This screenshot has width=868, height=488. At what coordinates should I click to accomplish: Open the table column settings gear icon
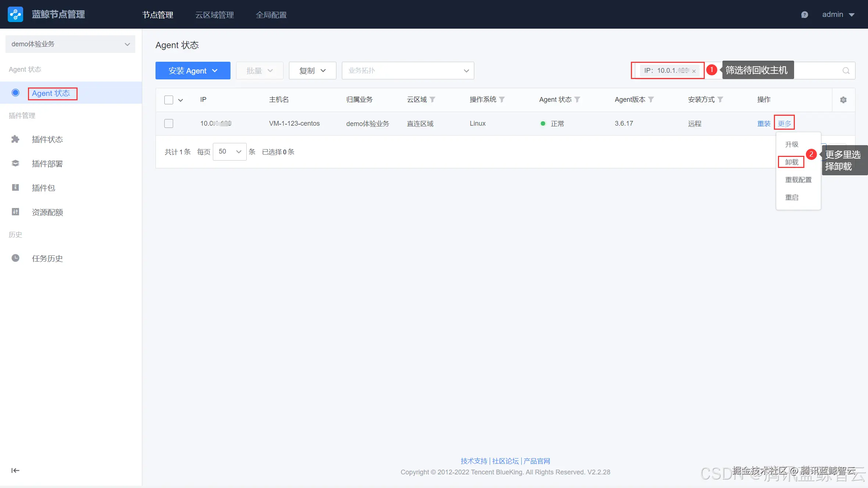843,100
